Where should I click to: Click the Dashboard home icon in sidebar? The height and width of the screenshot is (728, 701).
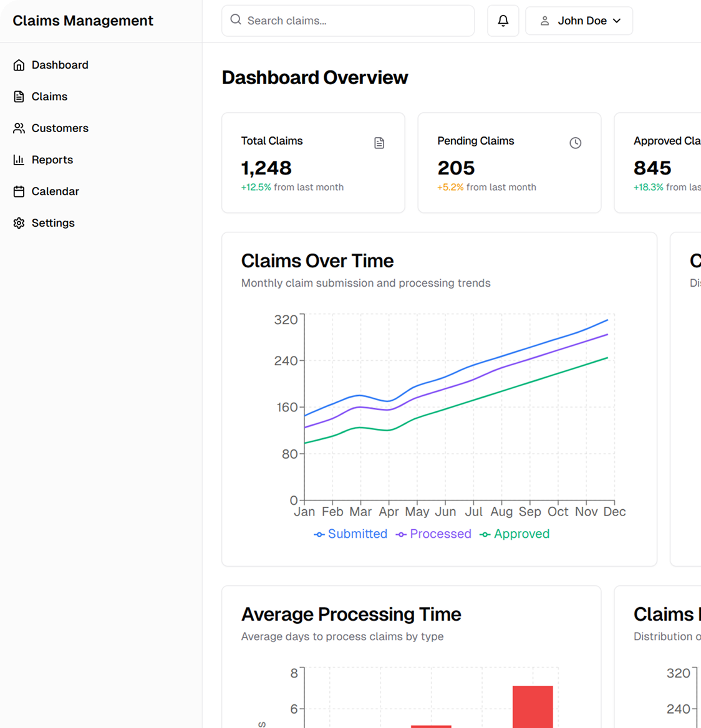(19, 65)
